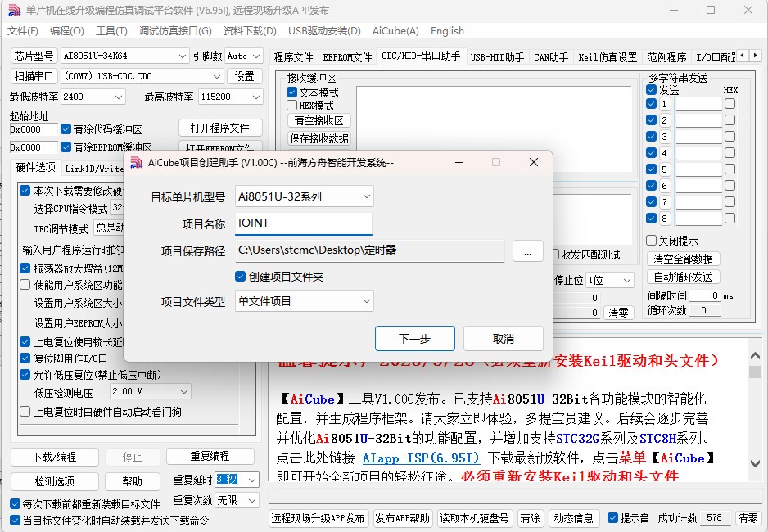Toggle row 3 send checkbox
This screenshot has height=532, width=768.
[x=651, y=137]
